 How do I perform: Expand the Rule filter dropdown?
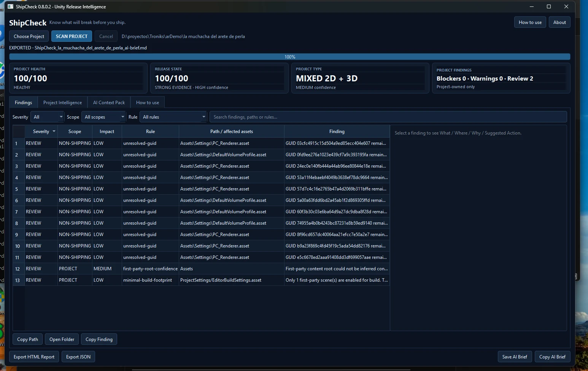point(173,117)
